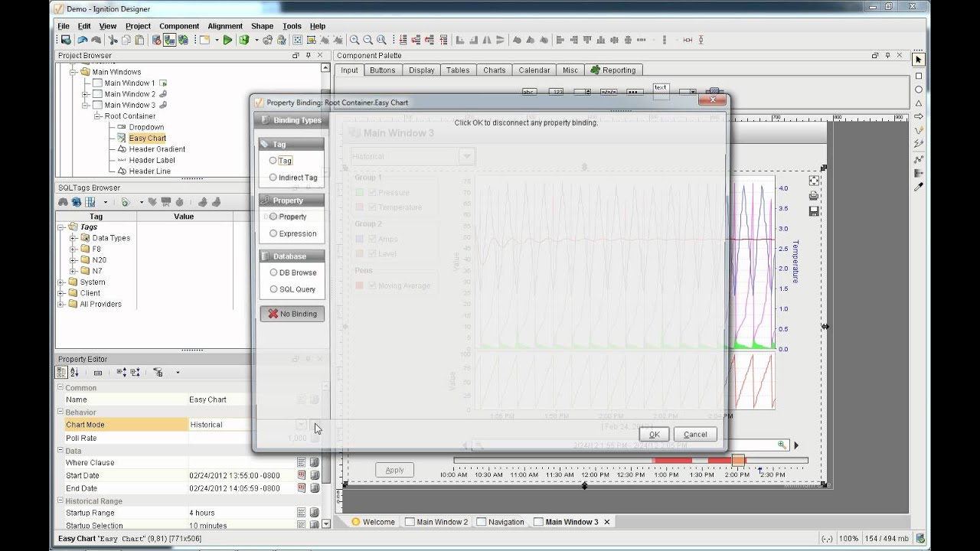This screenshot has width=980, height=551.
Task: Select the Expression binding radio button
Action: 273,233
